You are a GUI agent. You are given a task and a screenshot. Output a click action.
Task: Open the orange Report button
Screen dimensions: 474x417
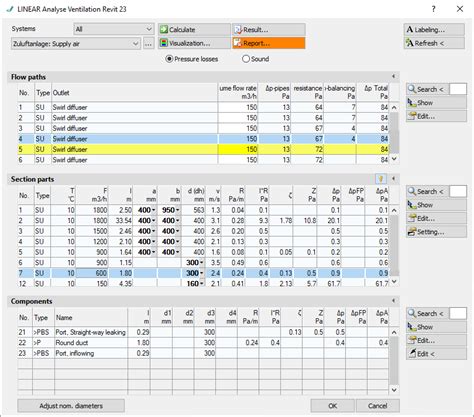(268, 43)
